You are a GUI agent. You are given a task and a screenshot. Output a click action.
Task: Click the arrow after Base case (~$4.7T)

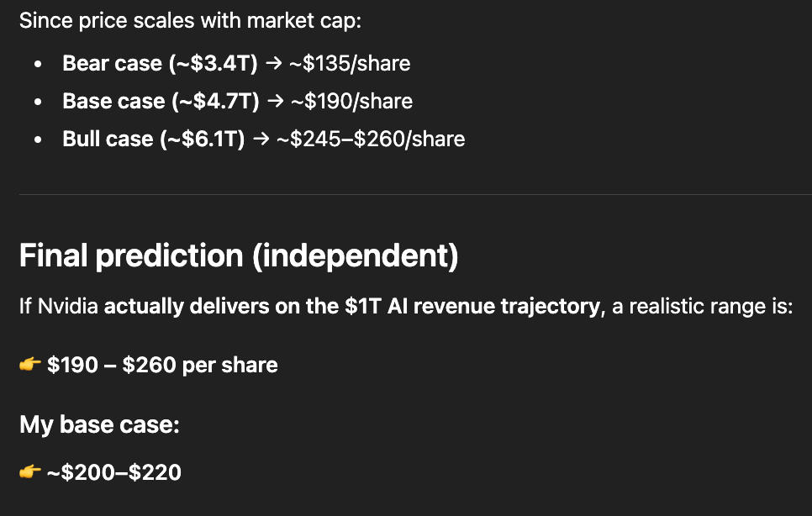[275, 103]
